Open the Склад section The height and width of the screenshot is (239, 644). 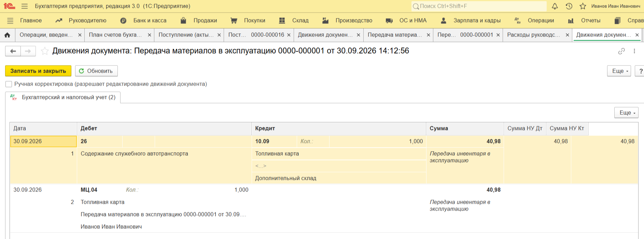[x=294, y=20]
